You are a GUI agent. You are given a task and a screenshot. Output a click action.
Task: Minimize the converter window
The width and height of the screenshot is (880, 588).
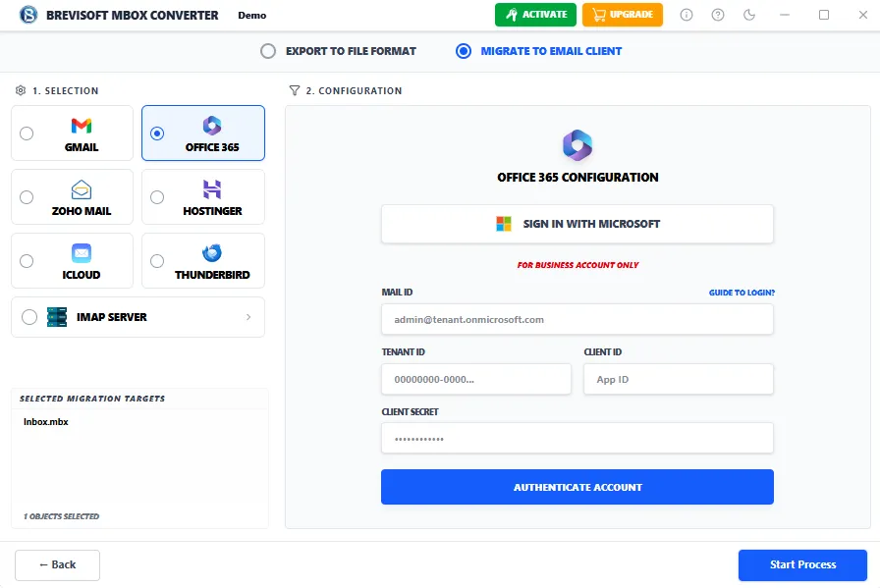[785, 15]
